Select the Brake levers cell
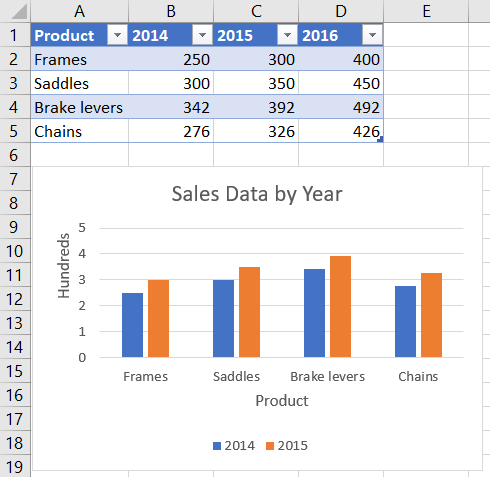Image resolution: width=490 pixels, height=477 pixels. 80,107
